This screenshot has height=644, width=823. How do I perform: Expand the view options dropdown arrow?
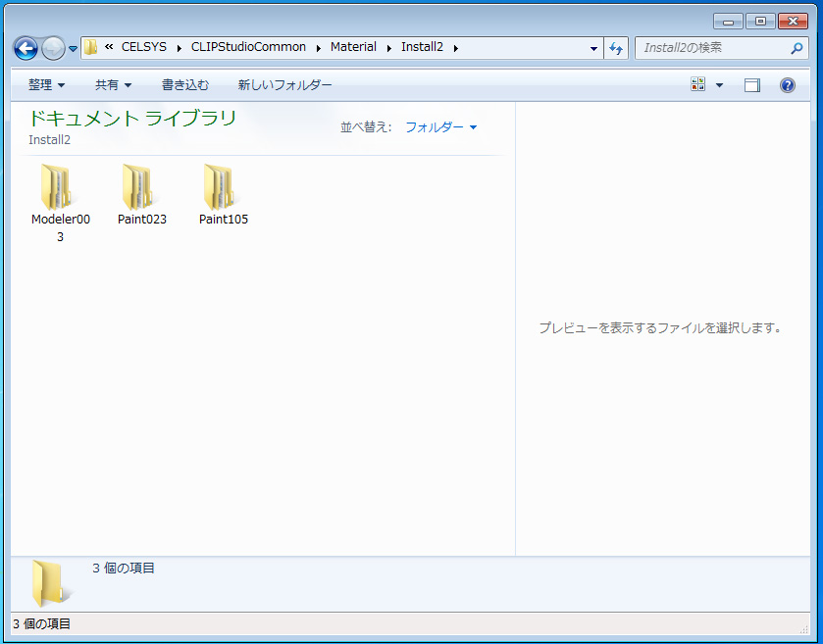(719, 85)
